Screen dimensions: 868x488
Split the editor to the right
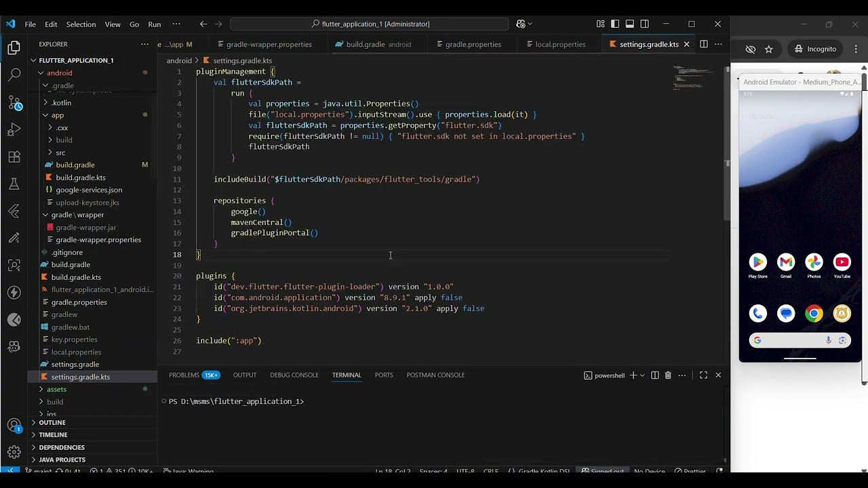pos(704,44)
